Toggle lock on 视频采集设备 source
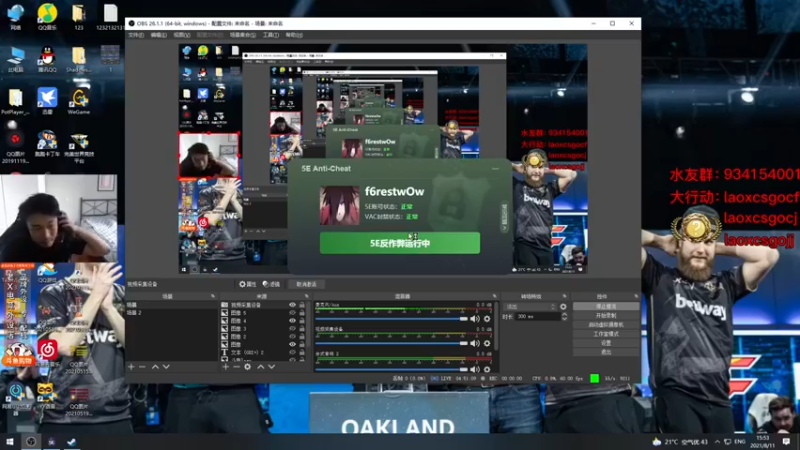Viewport: 800px width, 450px height. (x=302, y=305)
